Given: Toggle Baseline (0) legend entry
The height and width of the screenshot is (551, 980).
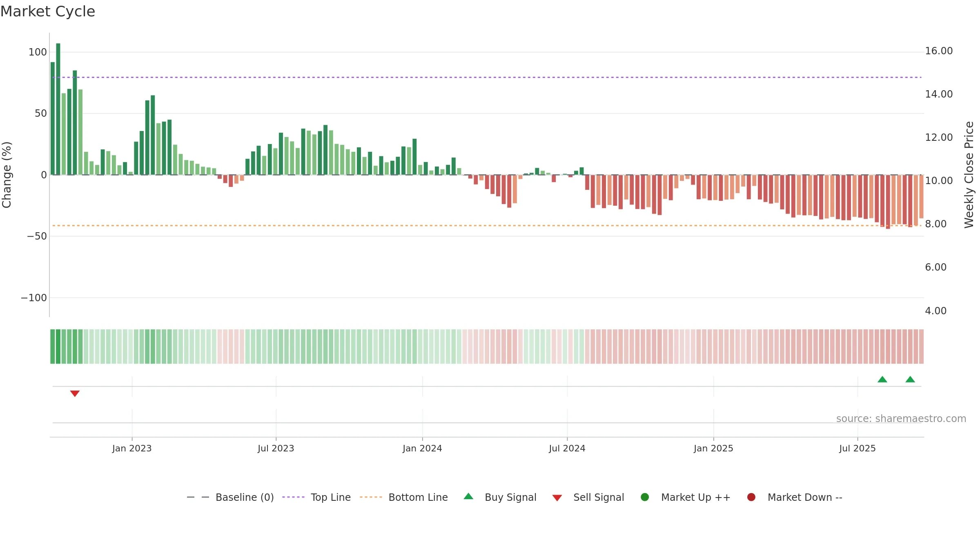Looking at the screenshot, I should pos(230,497).
